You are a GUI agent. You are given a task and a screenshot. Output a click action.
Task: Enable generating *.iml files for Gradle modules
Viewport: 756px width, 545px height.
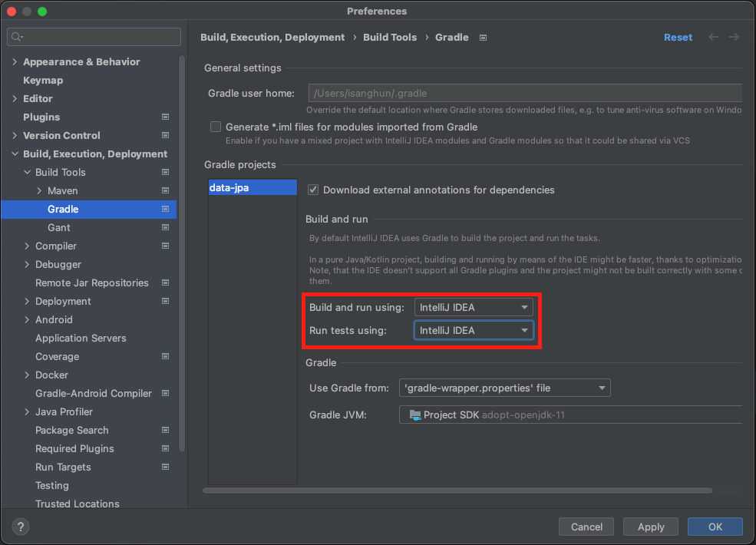coord(216,127)
